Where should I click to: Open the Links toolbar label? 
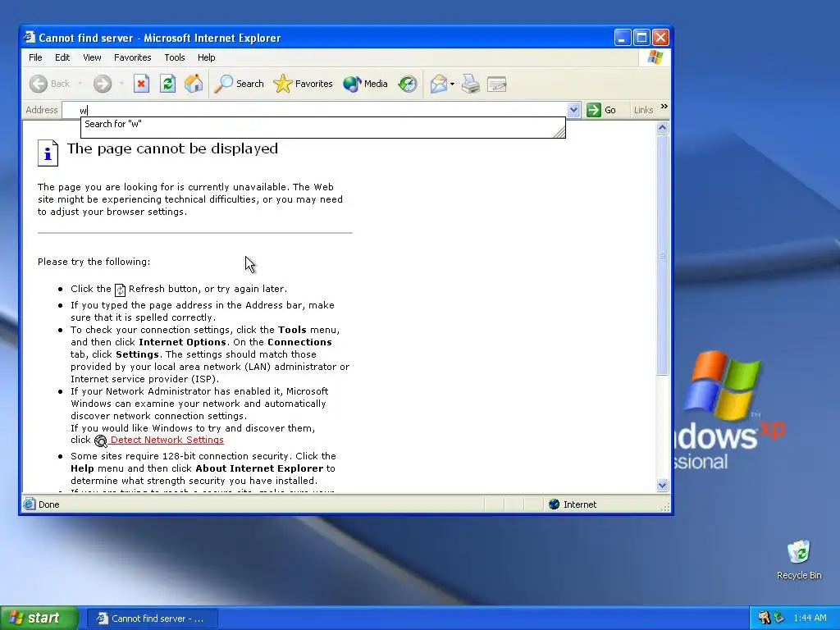click(643, 110)
